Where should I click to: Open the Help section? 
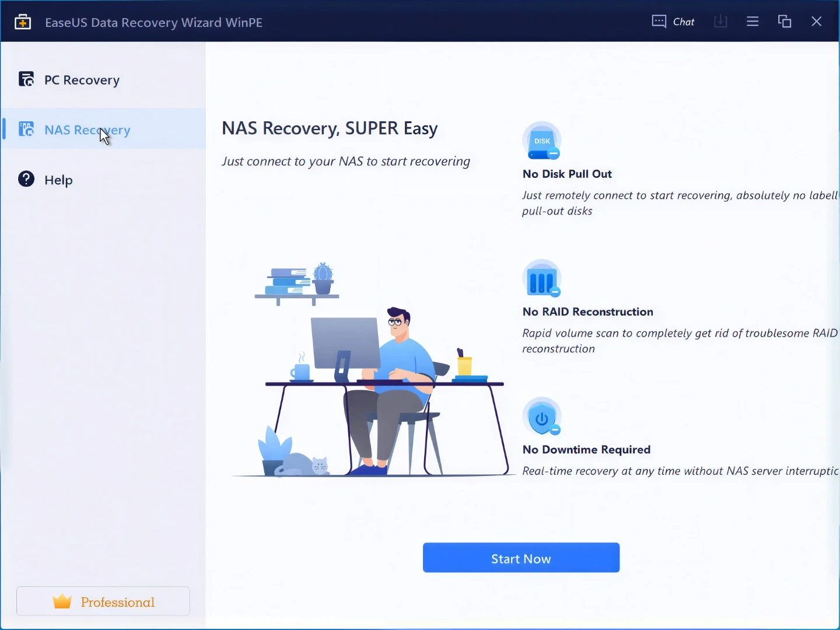[103, 179]
